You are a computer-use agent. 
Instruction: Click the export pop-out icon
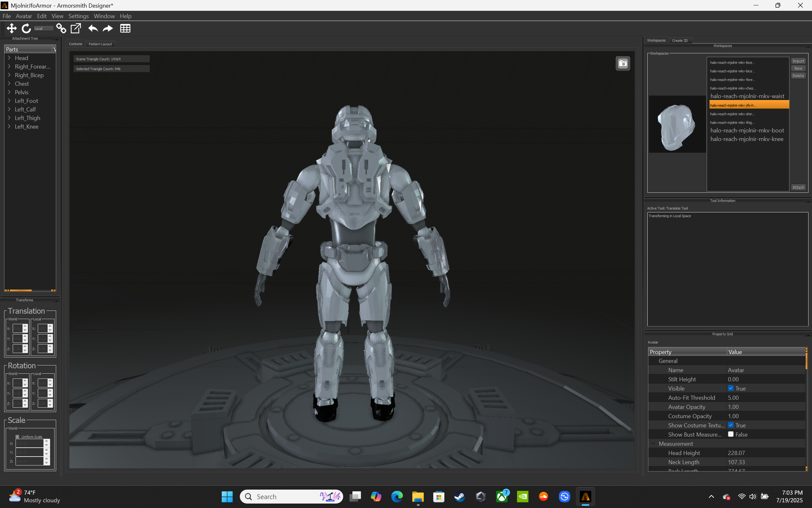pyautogui.click(x=76, y=29)
